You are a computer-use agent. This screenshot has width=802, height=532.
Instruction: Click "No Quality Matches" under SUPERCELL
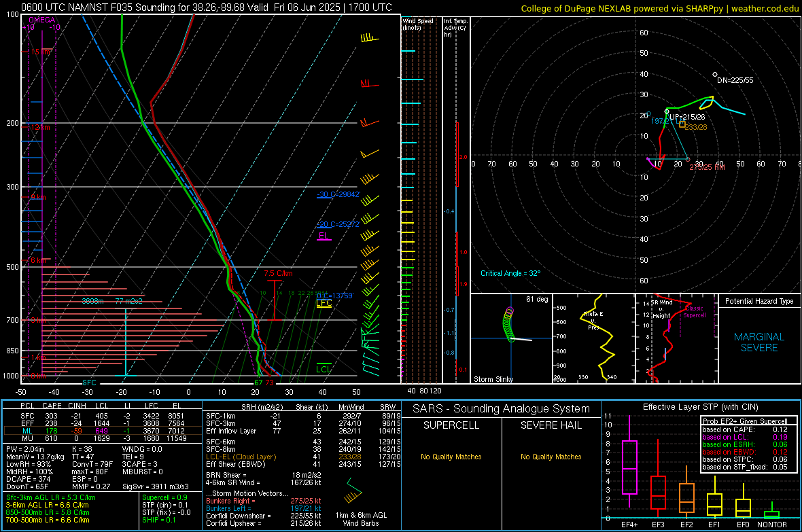[451, 457]
